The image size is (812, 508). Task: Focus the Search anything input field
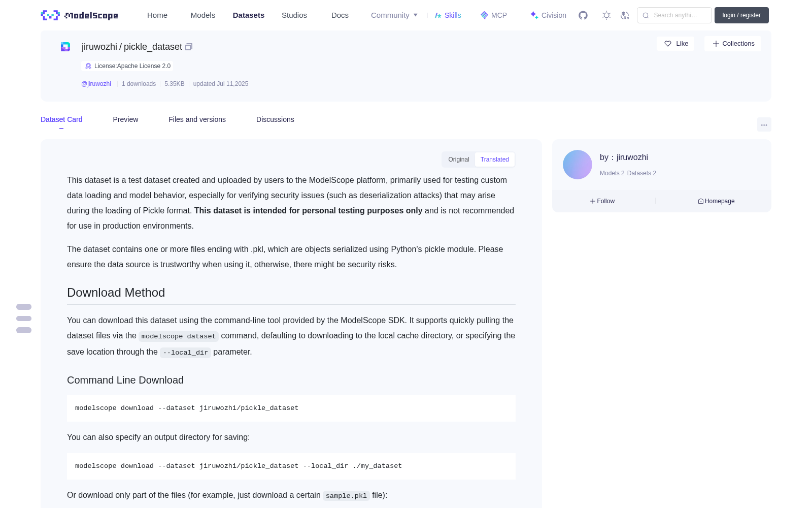674,15
